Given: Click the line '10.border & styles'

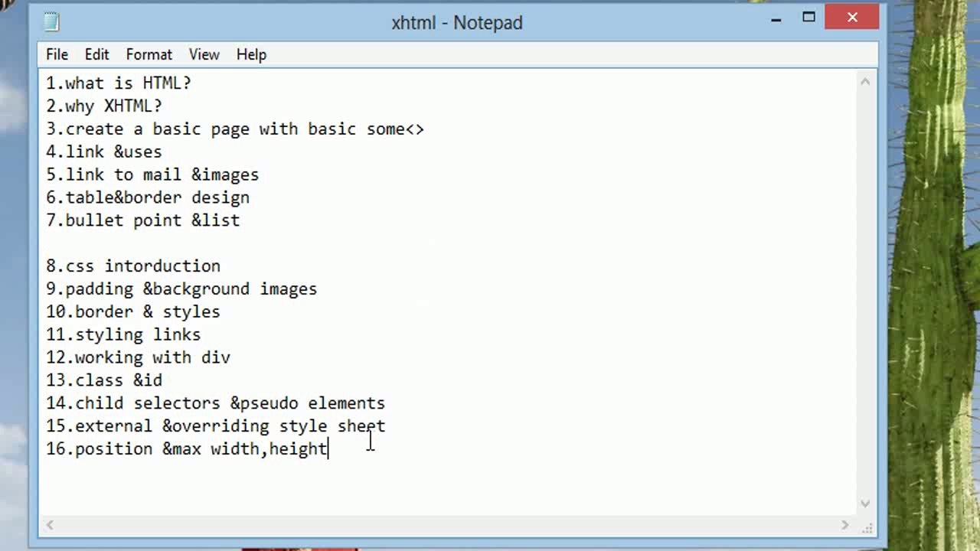Looking at the screenshot, I should click(x=132, y=311).
